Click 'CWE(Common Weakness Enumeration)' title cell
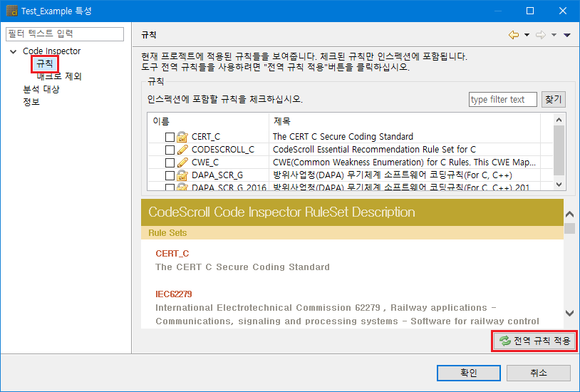Image resolution: width=580 pixels, height=392 pixels. click(404, 162)
